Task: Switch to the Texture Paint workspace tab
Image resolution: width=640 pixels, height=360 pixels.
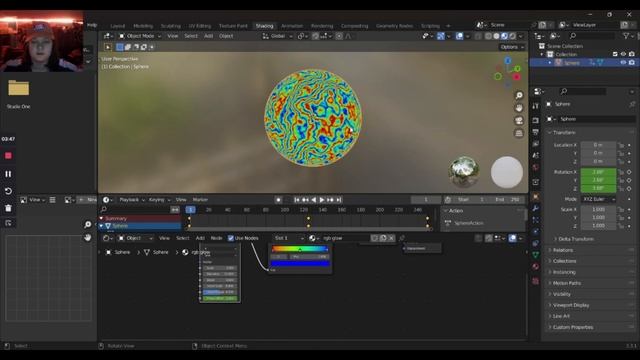Action: (233, 26)
